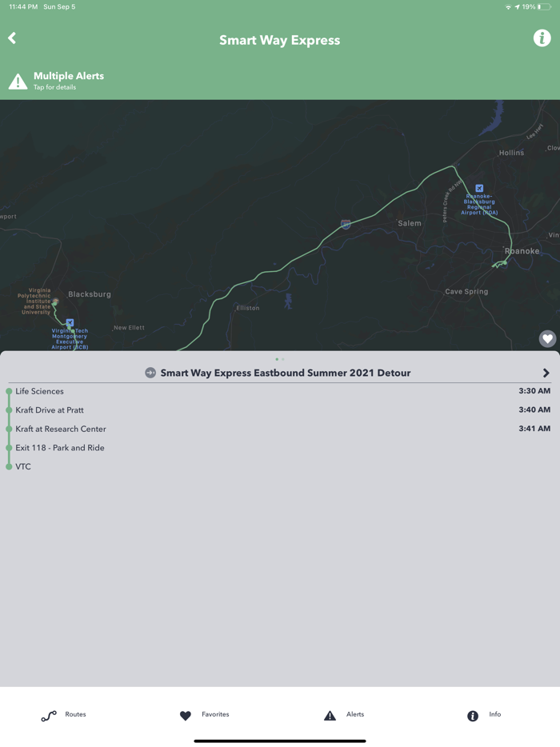
Task: Open the Info tab
Action: pyautogui.click(x=484, y=715)
